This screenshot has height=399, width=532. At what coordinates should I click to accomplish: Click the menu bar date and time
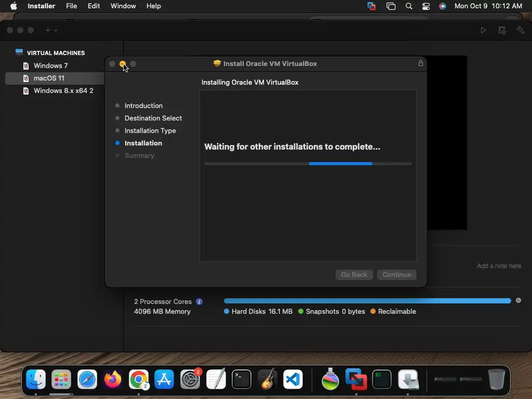[488, 6]
